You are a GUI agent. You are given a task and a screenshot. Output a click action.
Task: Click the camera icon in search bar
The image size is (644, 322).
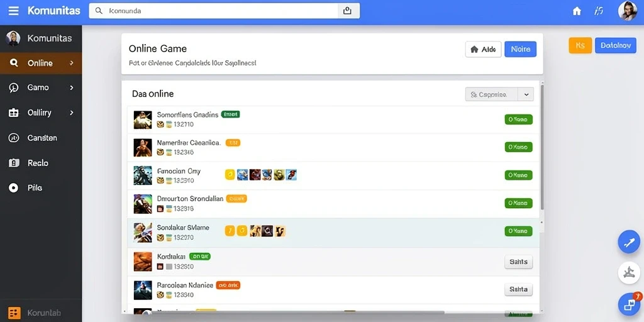pyautogui.click(x=347, y=11)
